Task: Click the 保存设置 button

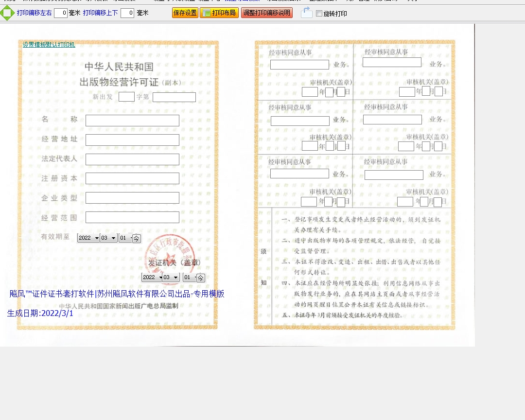Action: click(x=185, y=13)
